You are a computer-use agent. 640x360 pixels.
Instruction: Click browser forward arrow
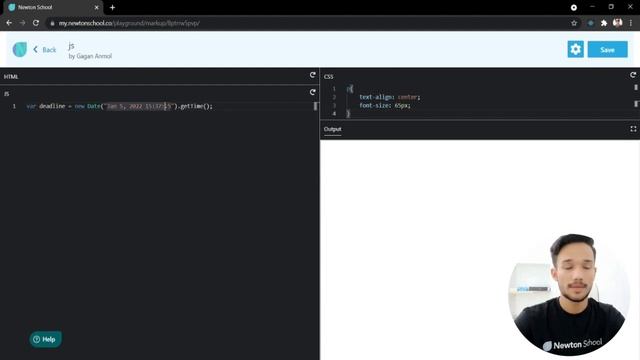point(22,23)
